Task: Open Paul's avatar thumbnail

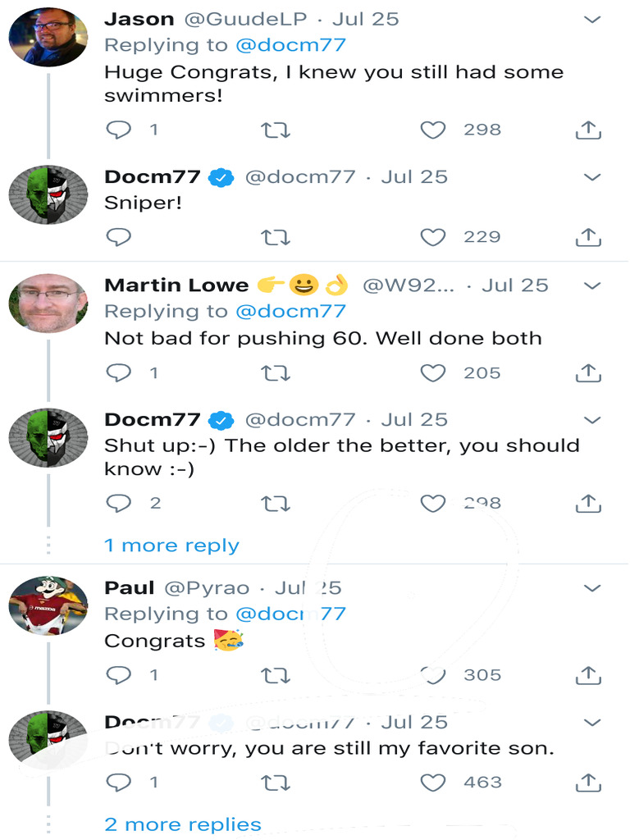Action: coord(48,606)
